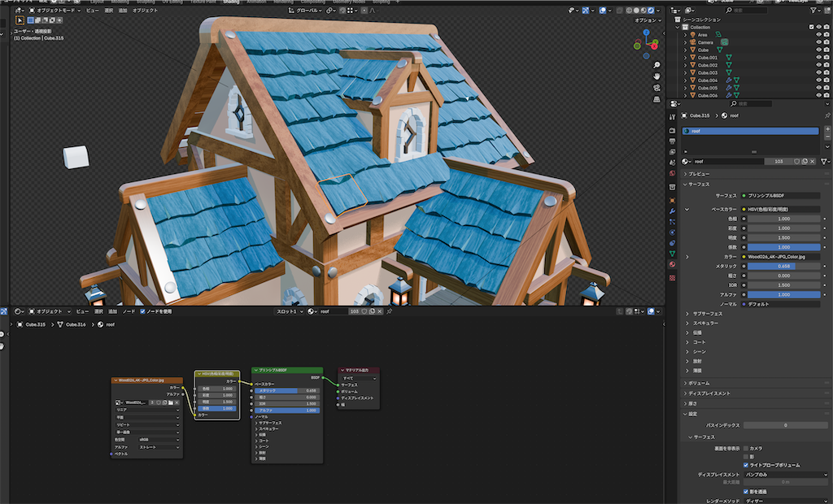Click the pin icon in properties header

click(x=827, y=115)
